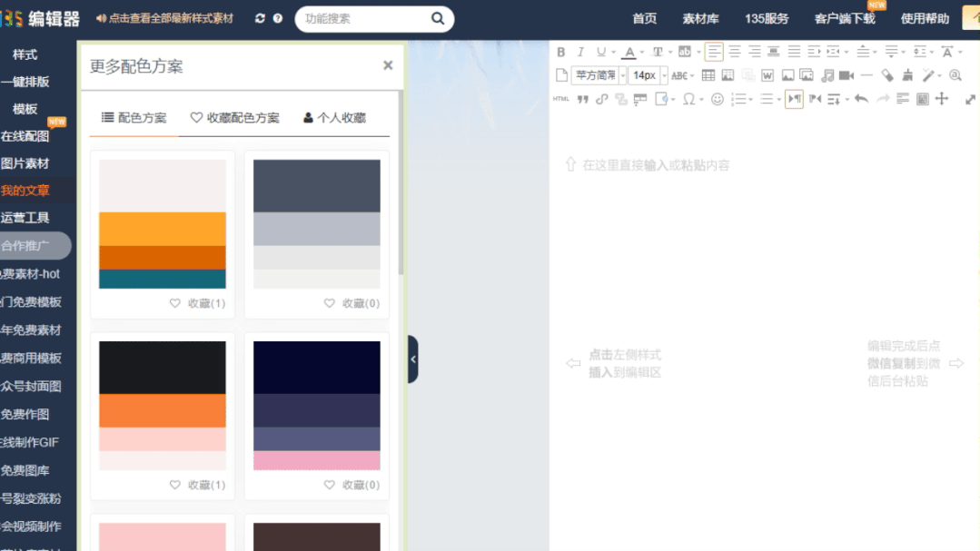This screenshot has width=980, height=551.
Task: Click the text highlight ab icon
Action: (685, 52)
